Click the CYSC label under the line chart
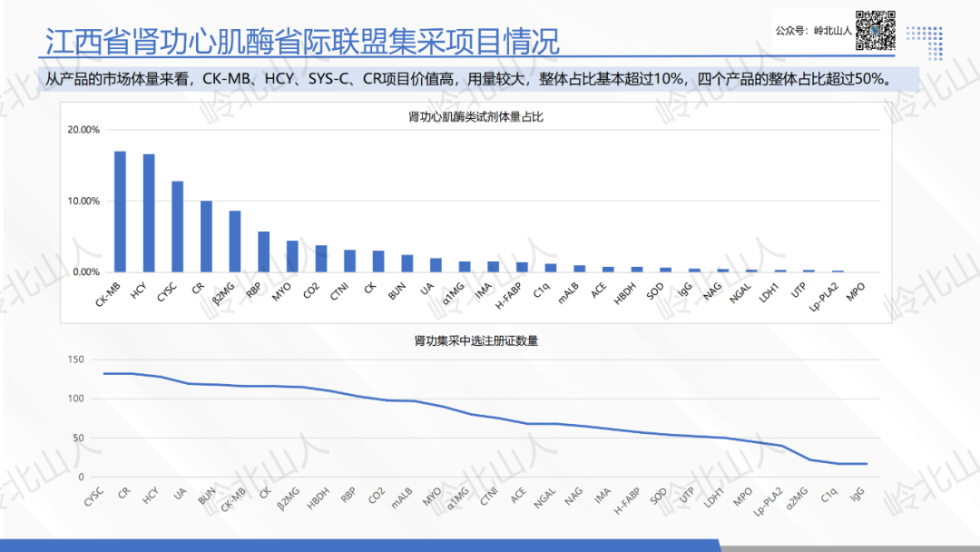 pyautogui.click(x=93, y=497)
